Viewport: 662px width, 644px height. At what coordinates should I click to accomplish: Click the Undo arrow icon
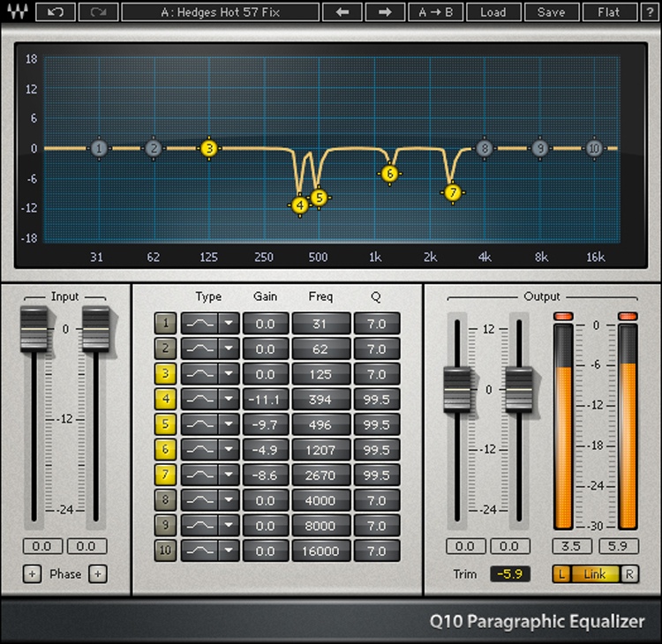click(x=56, y=12)
